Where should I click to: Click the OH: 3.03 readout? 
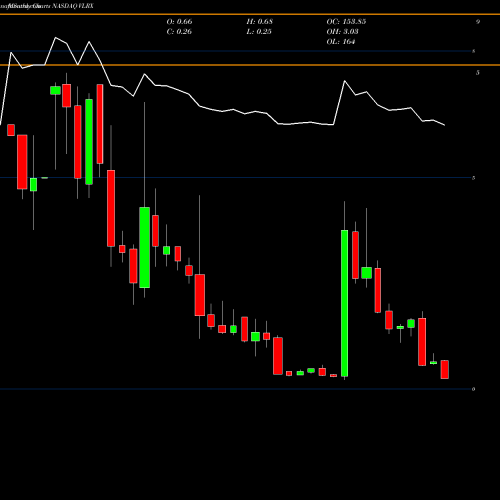pos(342,32)
